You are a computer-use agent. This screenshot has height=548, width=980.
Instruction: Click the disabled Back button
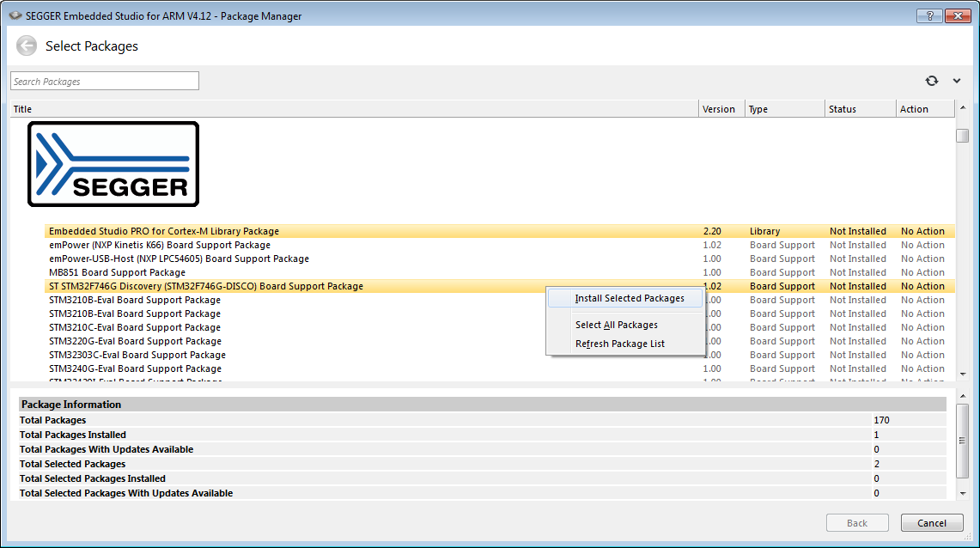tap(857, 523)
